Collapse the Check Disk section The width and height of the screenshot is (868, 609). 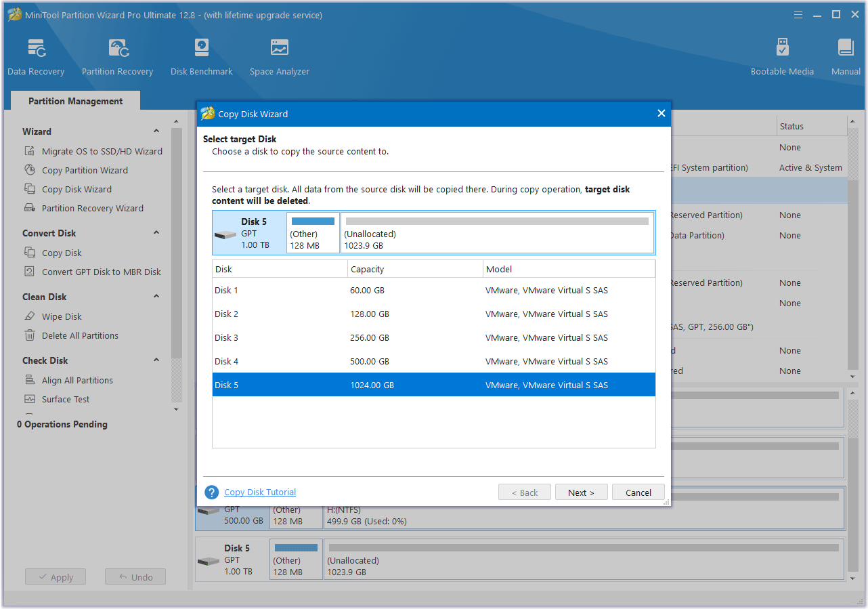coord(156,360)
